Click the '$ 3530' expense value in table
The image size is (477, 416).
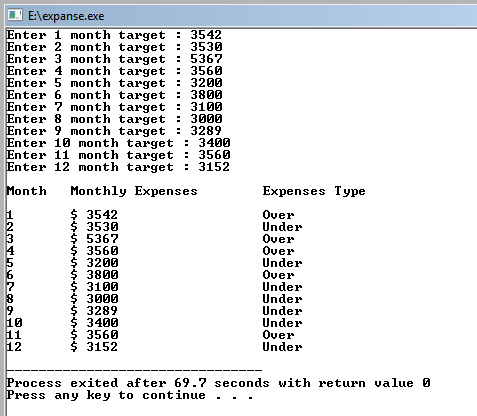tap(94, 227)
